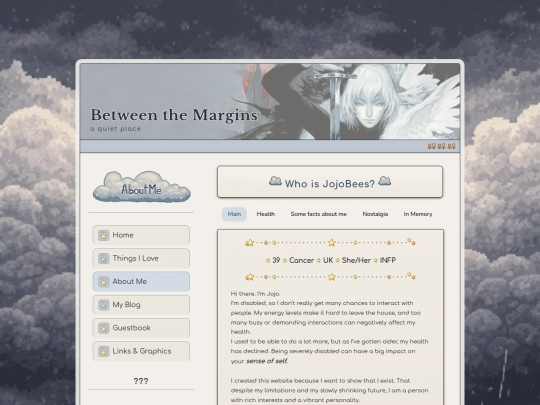Viewport: 540px width, 405px height.
Task: Click the star icon beside Home
Action: (104, 235)
